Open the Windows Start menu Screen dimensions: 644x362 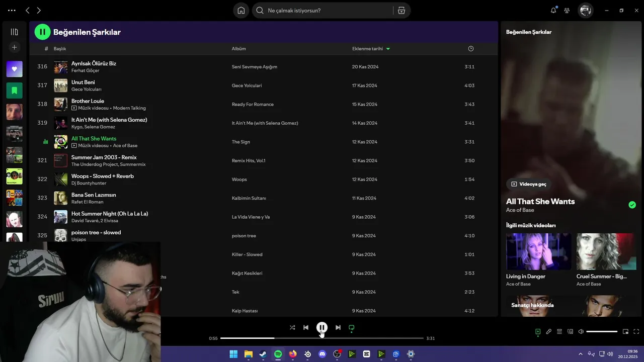[233, 354]
